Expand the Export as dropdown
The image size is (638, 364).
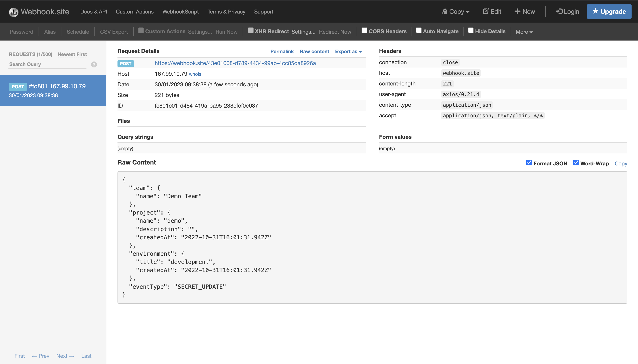(348, 52)
